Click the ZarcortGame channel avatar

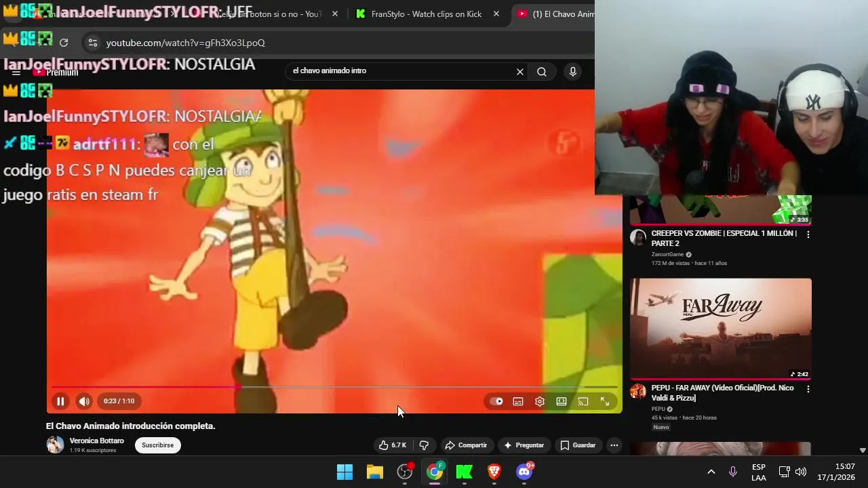click(638, 237)
